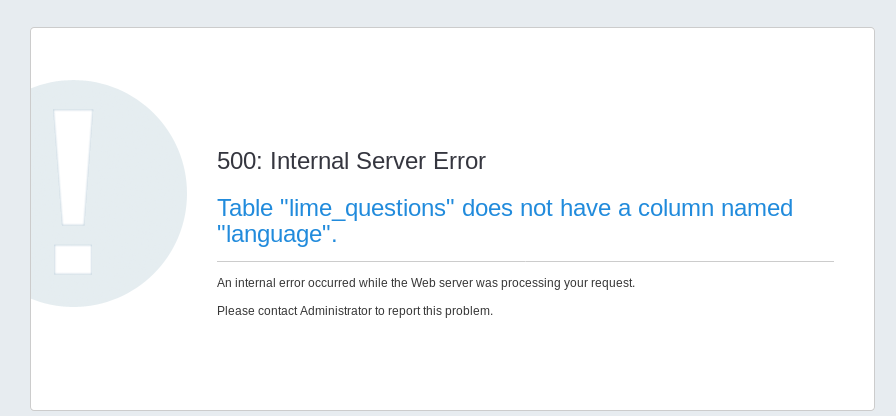This screenshot has width=896, height=416.
Task: Click the "500: Internal Server Error" heading
Action: click(x=351, y=161)
